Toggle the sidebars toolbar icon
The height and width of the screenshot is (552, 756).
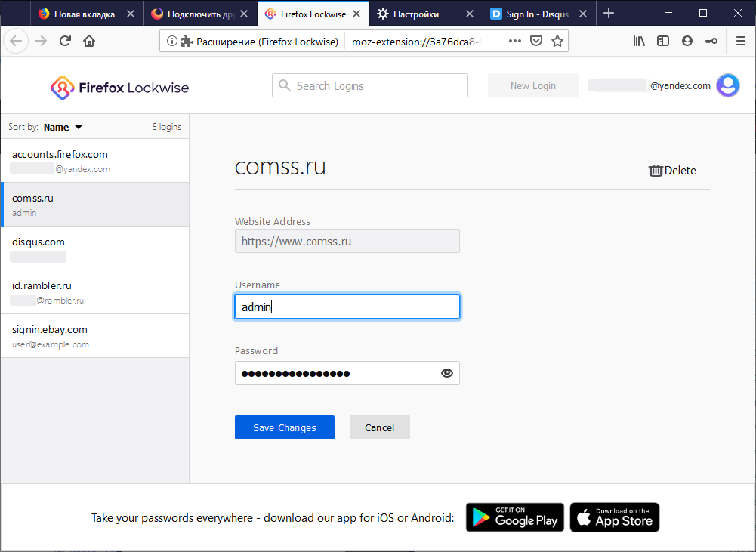[663, 41]
